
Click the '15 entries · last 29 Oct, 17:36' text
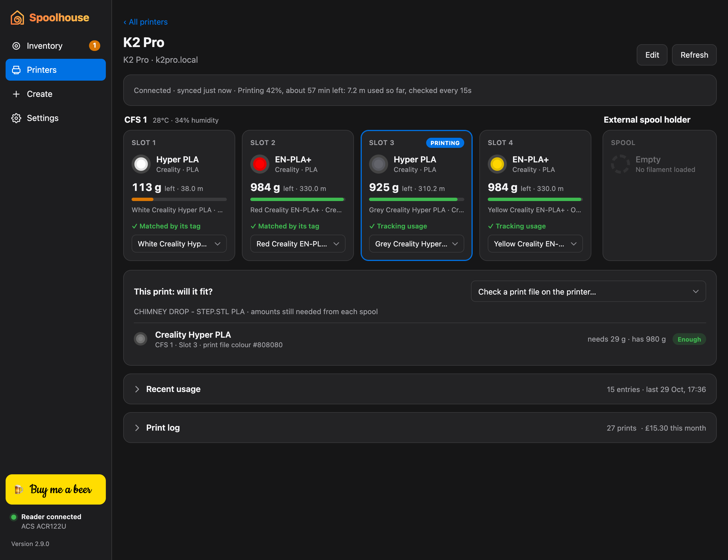pyautogui.click(x=656, y=389)
